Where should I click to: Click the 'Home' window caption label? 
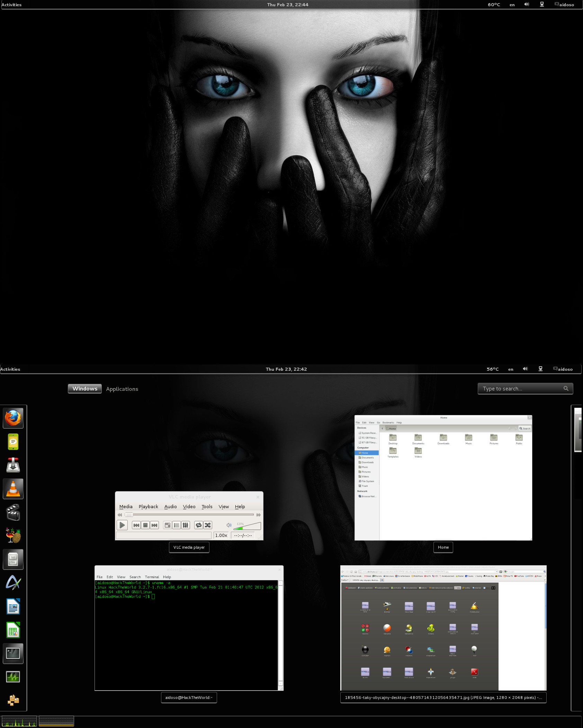coord(443,547)
